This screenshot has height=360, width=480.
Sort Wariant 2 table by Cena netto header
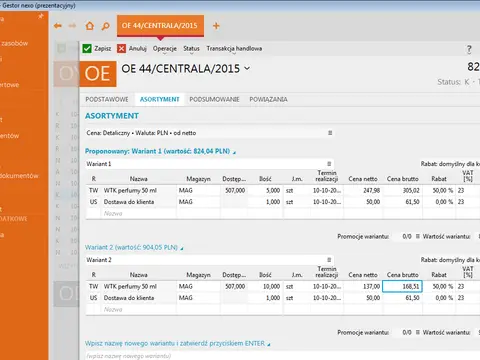click(x=363, y=275)
